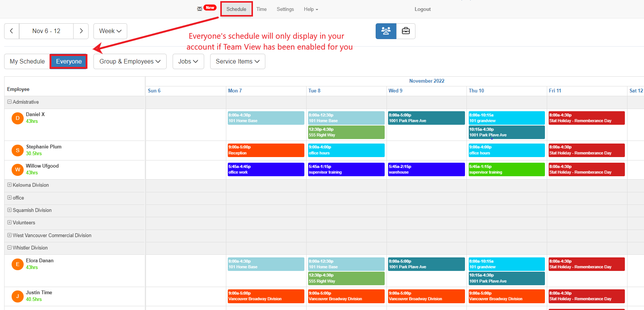This screenshot has height=310, width=644.
Task: Switch to jobs briefcase view icon
Action: [x=406, y=31]
